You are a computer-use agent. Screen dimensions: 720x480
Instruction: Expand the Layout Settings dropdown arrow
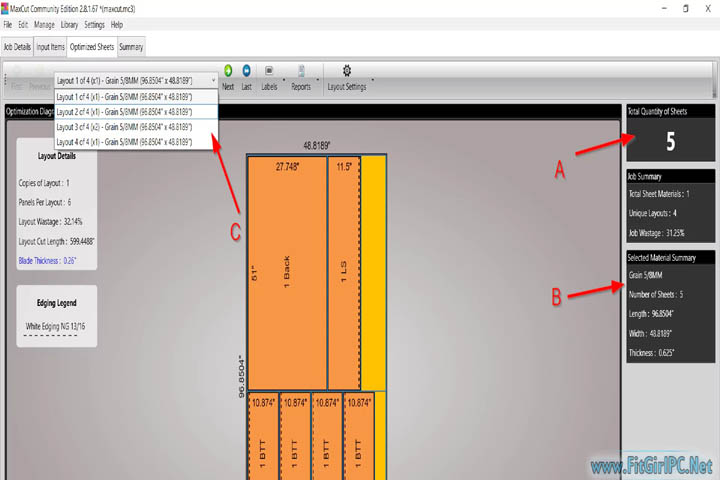point(372,80)
